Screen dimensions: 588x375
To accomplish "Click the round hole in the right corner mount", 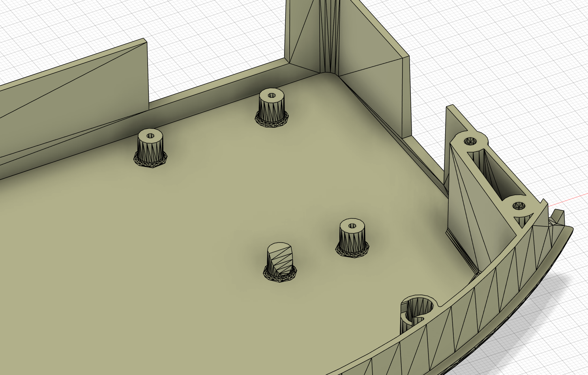I will click(470, 141).
